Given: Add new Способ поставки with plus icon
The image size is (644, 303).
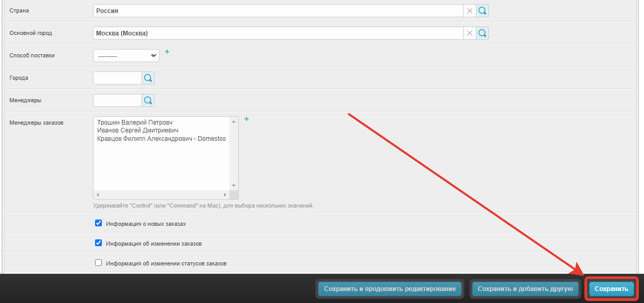Looking at the screenshot, I should [167, 52].
